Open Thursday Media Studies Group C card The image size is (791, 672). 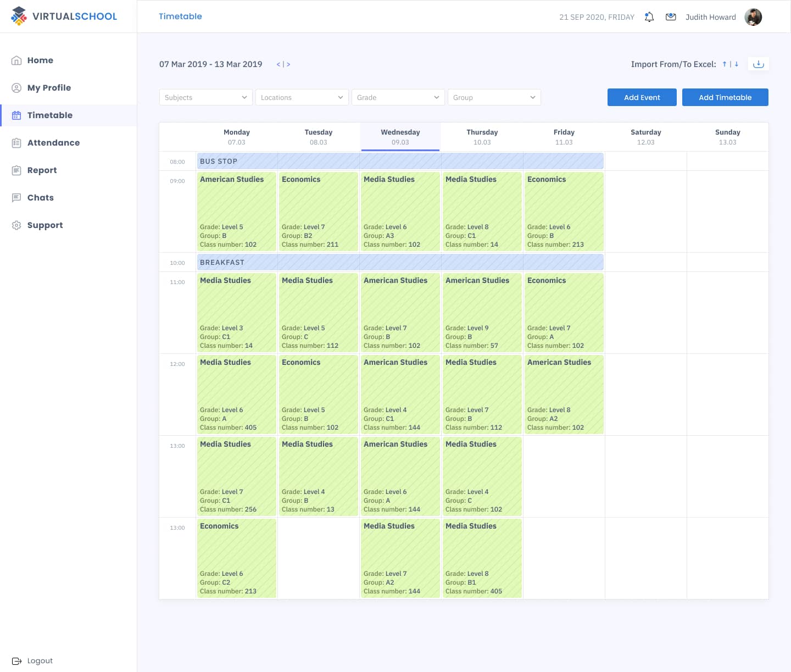(482, 476)
